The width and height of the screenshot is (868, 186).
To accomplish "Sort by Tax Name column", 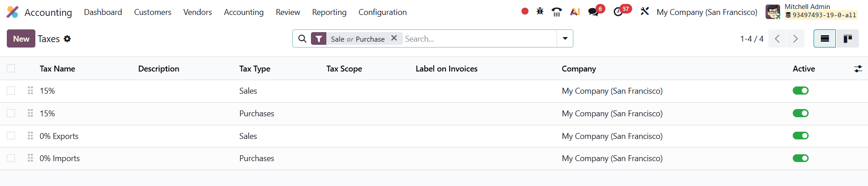I will [58, 69].
